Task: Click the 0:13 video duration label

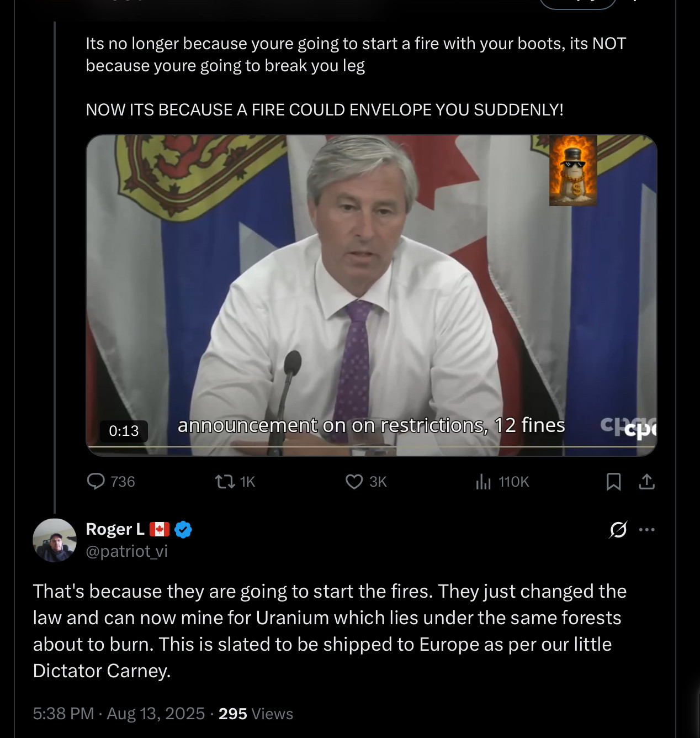Action: 124,431
